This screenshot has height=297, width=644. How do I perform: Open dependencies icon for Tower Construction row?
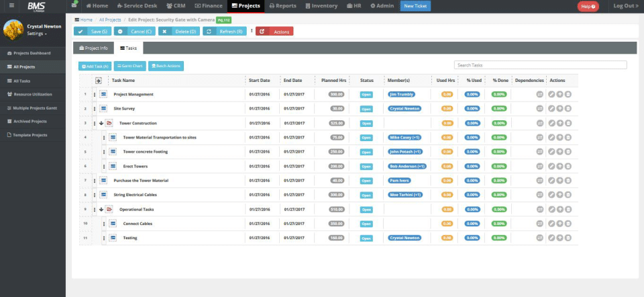[x=539, y=123]
